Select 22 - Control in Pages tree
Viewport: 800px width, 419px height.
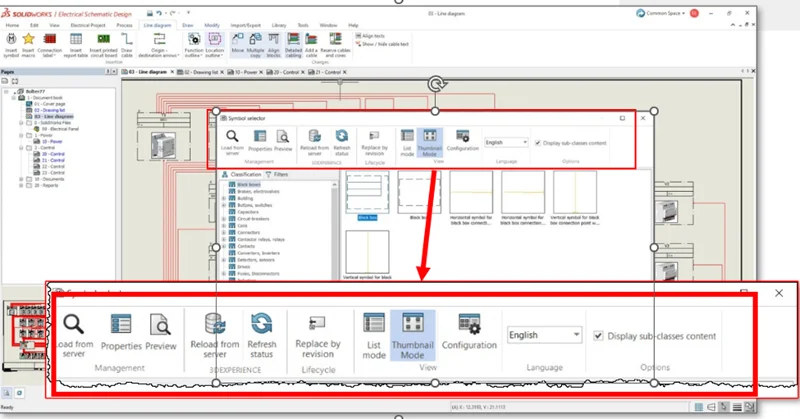coord(53,166)
